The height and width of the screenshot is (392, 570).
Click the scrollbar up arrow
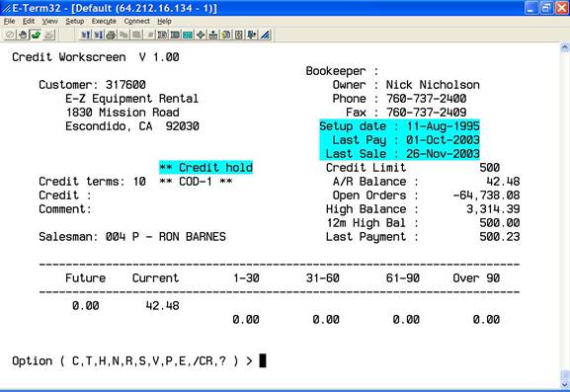565,47
